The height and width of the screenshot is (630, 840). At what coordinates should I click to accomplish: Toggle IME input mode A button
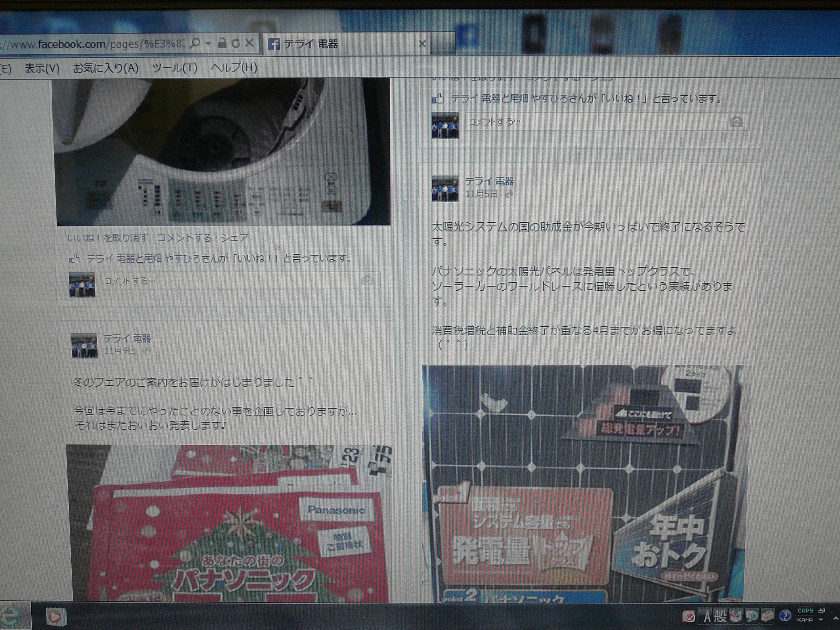707,616
